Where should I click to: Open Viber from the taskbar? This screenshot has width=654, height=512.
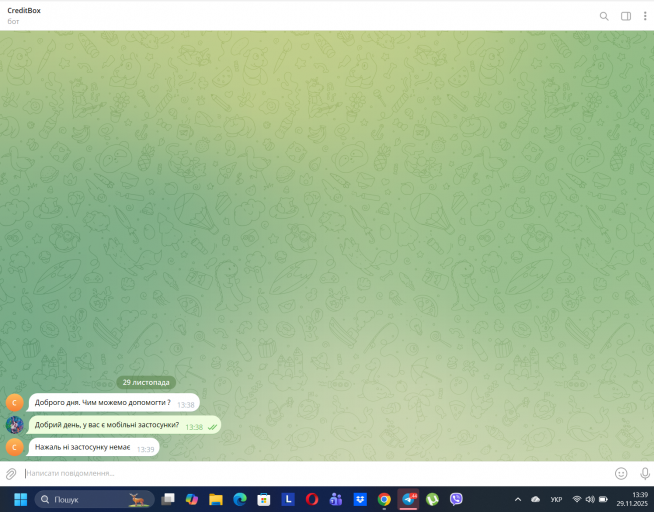[x=456, y=499]
